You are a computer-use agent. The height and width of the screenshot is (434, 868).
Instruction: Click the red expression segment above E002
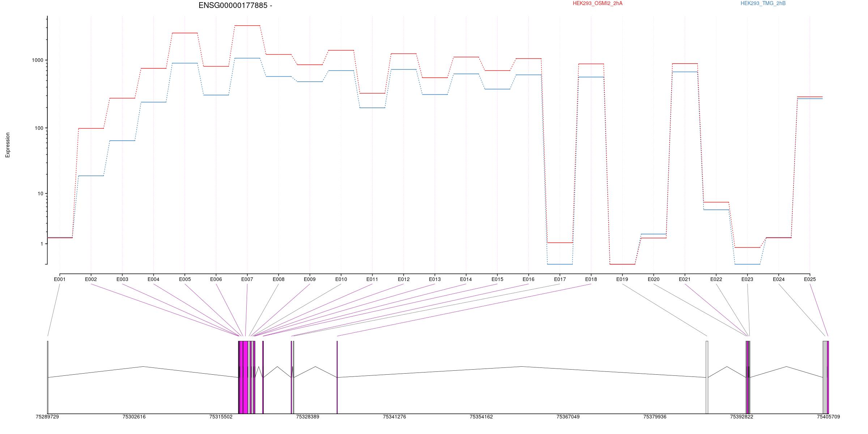[91, 128]
